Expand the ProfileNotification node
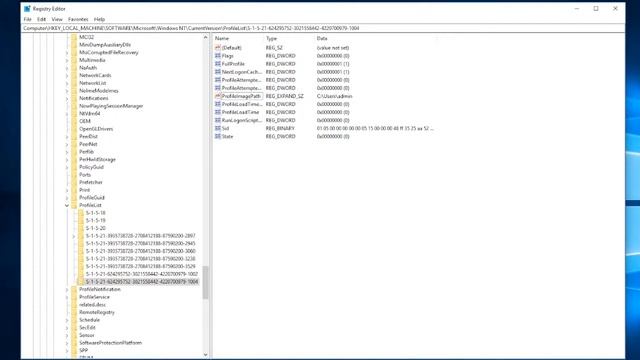 (67, 289)
